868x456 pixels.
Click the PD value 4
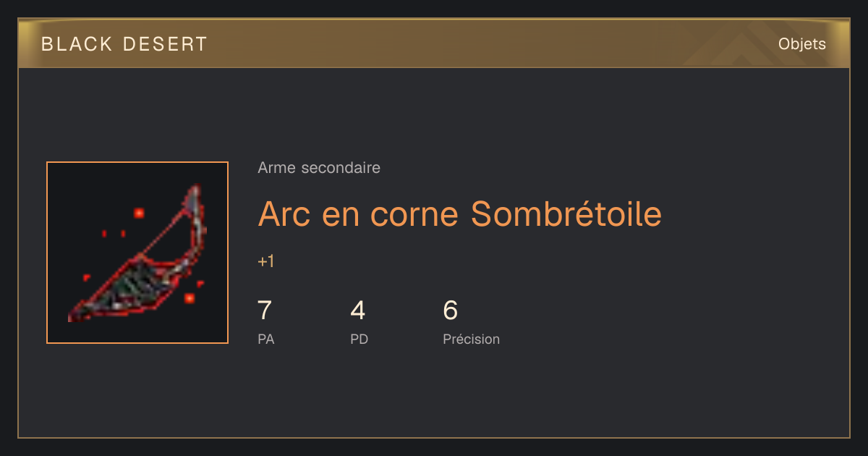pos(358,311)
